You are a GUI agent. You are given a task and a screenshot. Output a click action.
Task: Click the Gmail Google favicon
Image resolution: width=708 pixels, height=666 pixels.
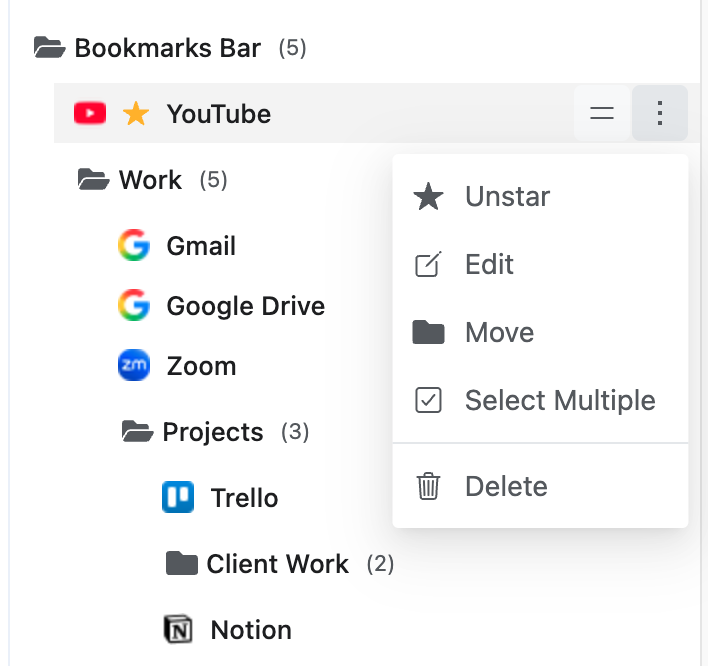pos(134,245)
